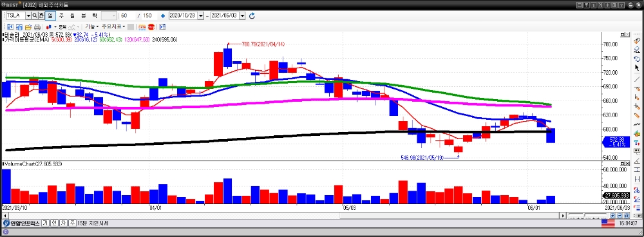This screenshot has height=237, width=644.
Task: Open the yellow folder icon
Action: click(x=28, y=27)
